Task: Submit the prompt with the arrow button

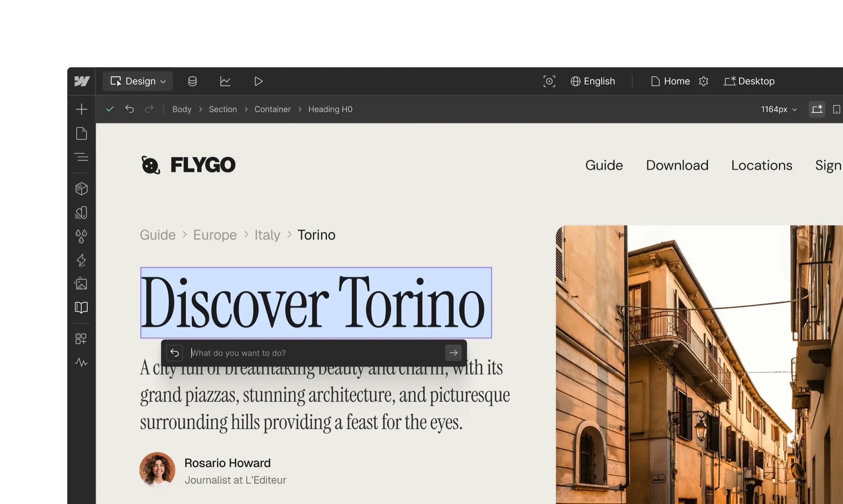Action: 453,353
